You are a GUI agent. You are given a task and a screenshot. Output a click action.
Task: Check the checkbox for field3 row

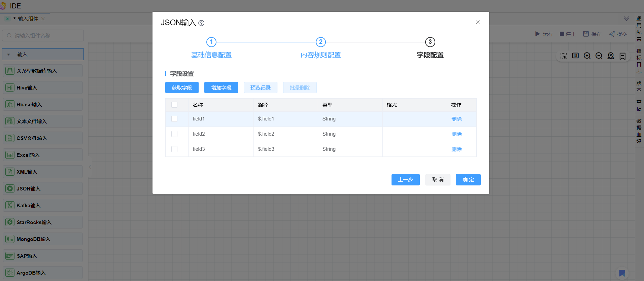(174, 149)
